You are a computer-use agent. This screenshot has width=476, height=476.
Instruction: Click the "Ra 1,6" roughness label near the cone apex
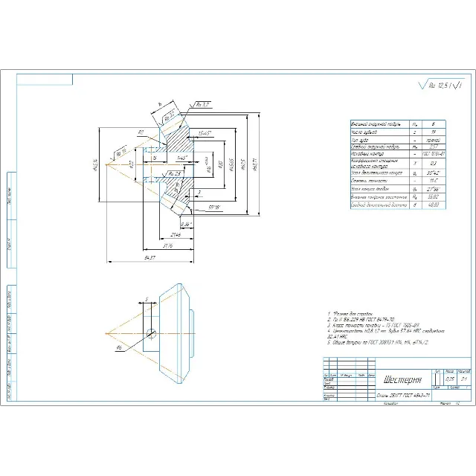(121, 151)
